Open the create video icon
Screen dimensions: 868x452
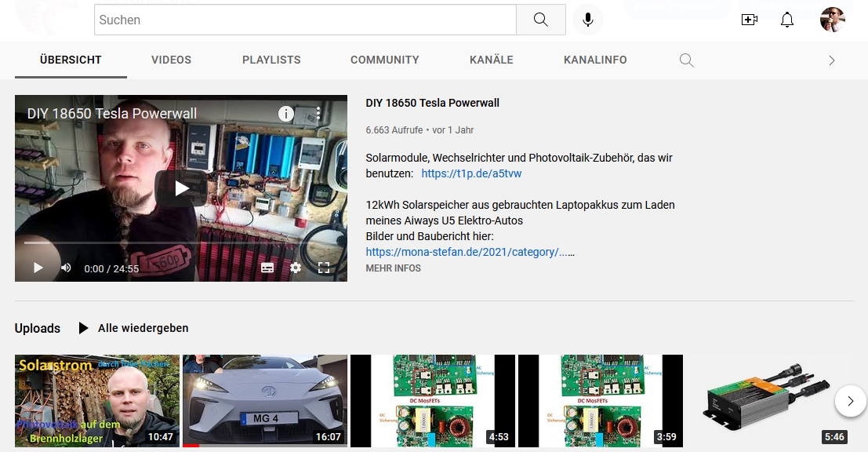point(749,20)
